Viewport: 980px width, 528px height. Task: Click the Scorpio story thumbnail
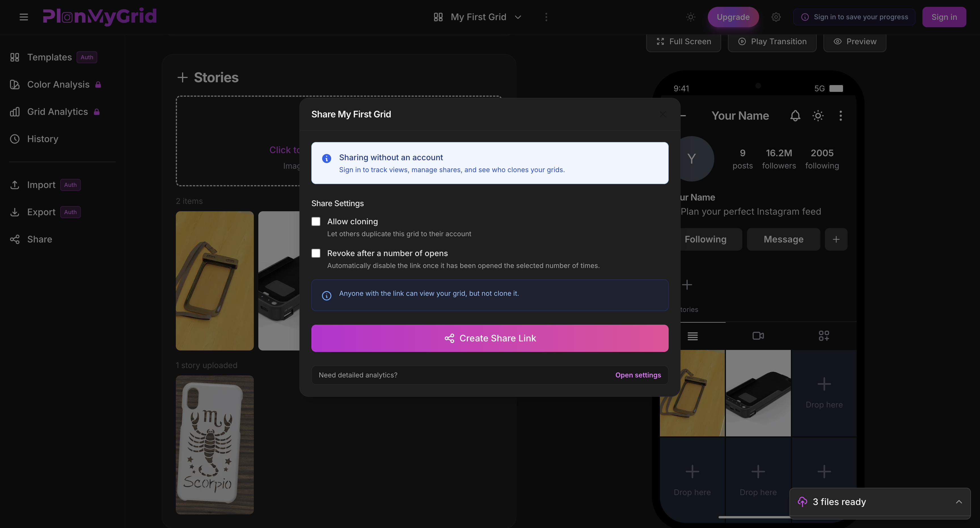214,445
